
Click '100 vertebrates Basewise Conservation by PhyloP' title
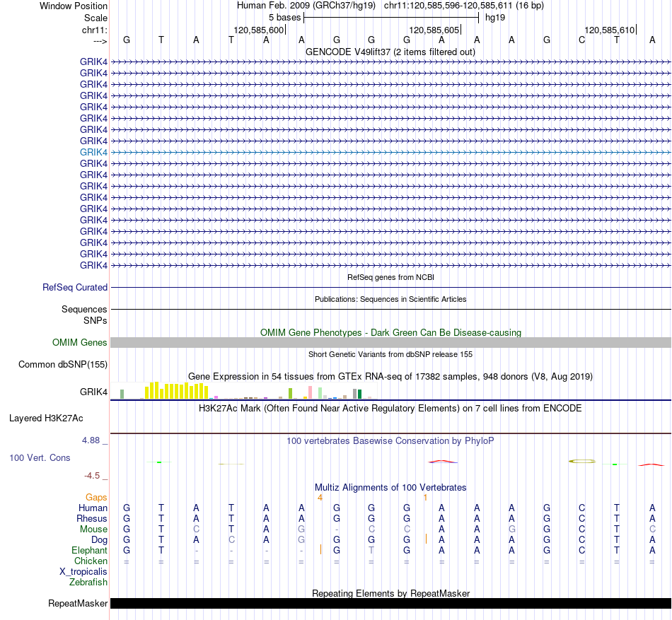pos(390,440)
